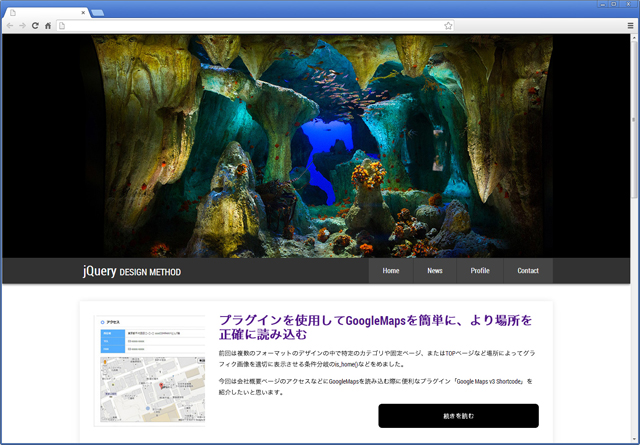The image size is (640, 445).
Task: Click the Google Maps article thumbnail
Action: 149,370
